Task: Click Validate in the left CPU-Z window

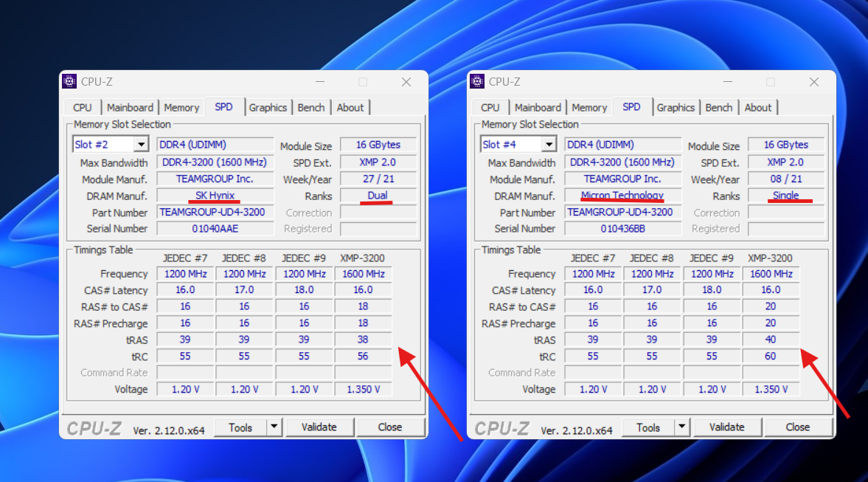Action: 319,427
